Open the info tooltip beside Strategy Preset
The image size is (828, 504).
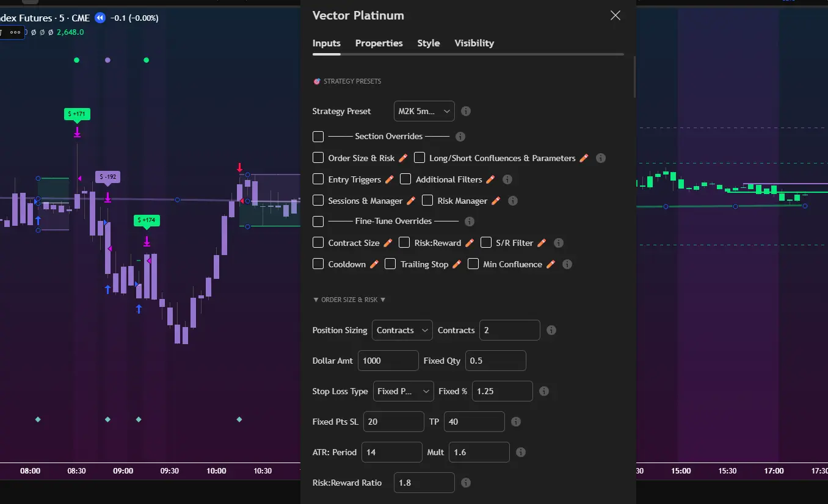(x=465, y=110)
